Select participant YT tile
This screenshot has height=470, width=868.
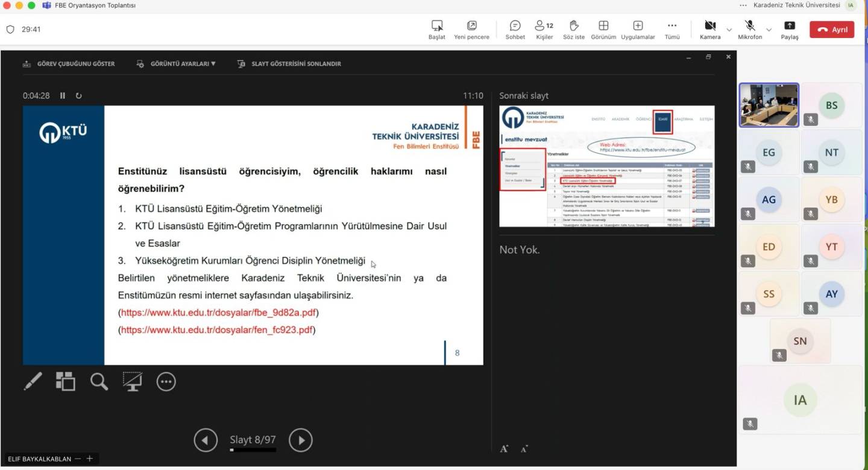(x=831, y=246)
